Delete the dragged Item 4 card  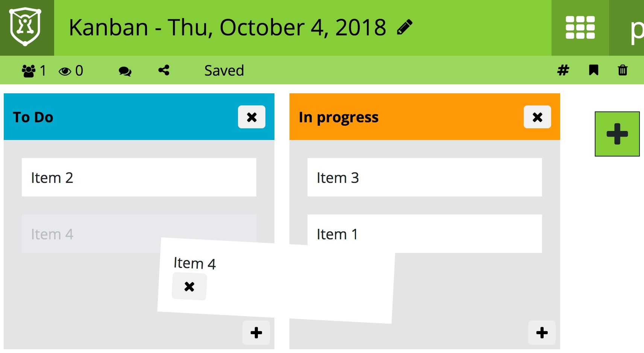click(189, 287)
